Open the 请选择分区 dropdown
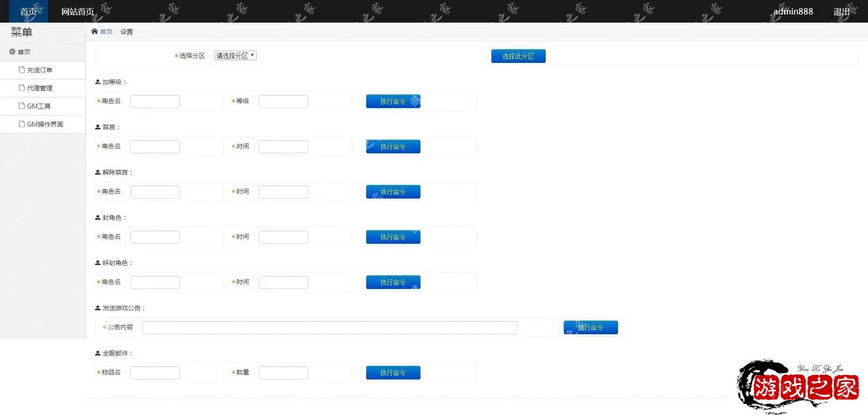This screenshot has height=417, width=868. tap(235, 56)
